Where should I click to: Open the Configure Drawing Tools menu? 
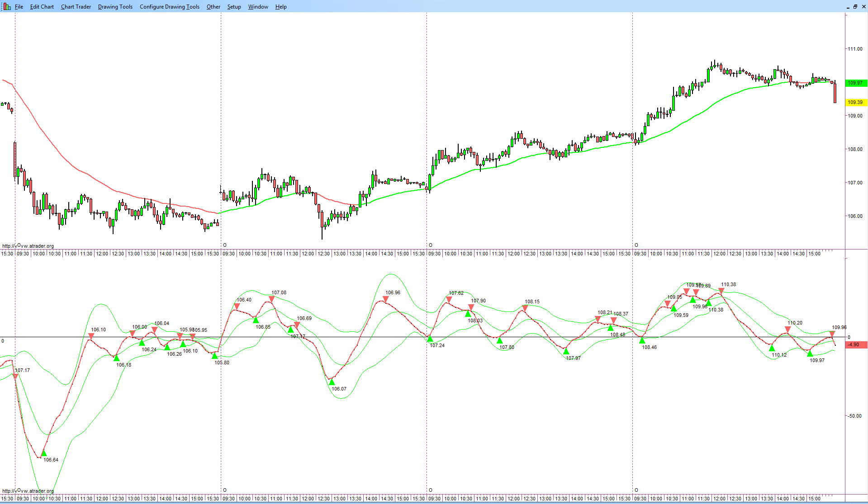click(x=170, y=7)
